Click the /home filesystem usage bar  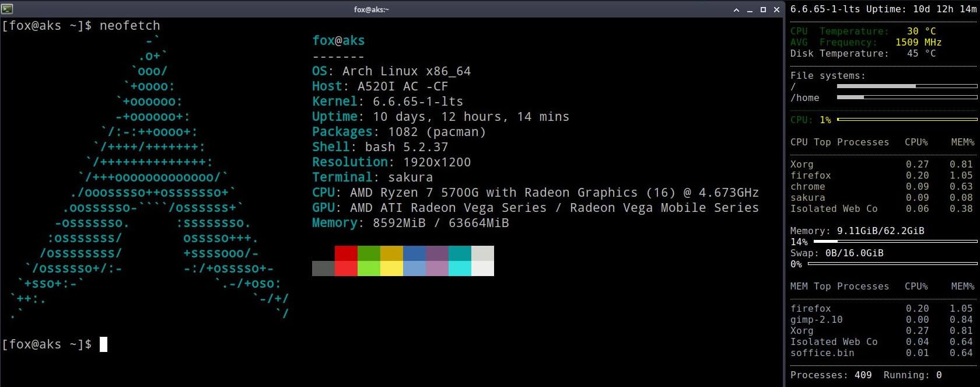click(x=907, y=97)
